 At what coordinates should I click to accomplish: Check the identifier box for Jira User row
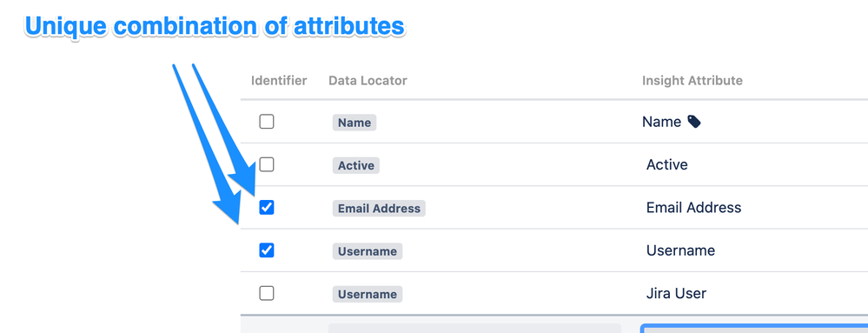point(267,293)
